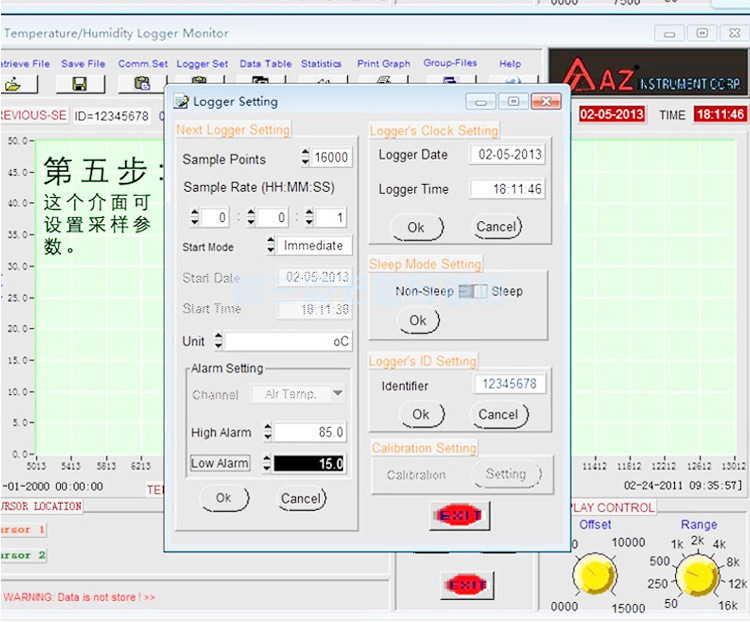Click the Save File floppy disk icon
This screenshot has width=750, height=622.
click(x=80, y=84)
